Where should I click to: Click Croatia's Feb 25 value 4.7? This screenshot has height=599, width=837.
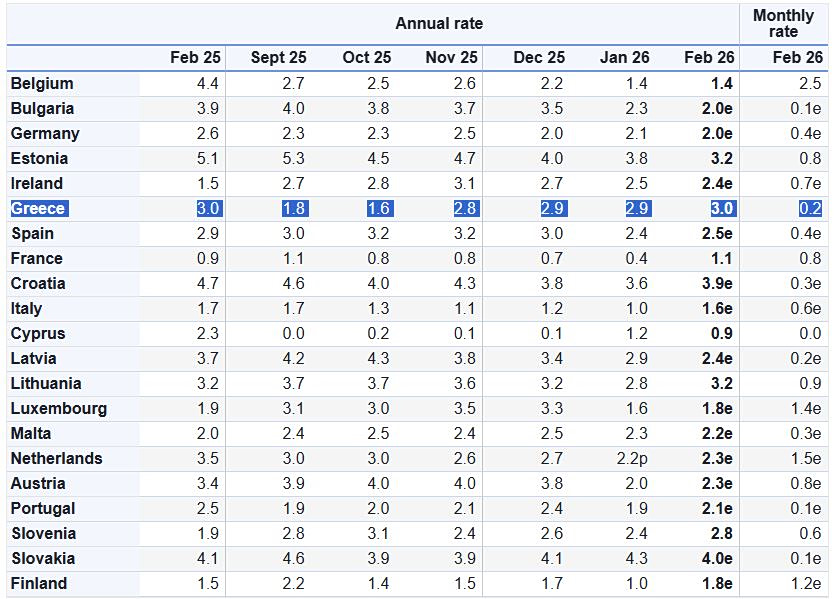(x=208, y=284)
